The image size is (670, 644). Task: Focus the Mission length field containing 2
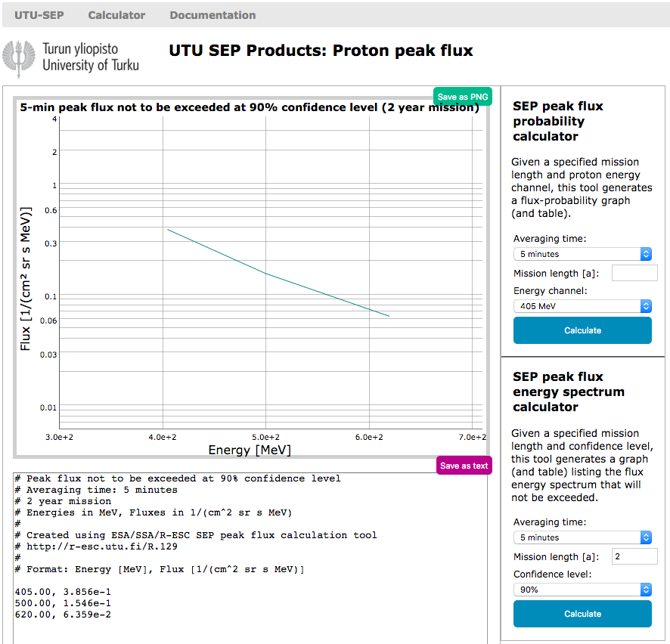click(x=634, y=556)
